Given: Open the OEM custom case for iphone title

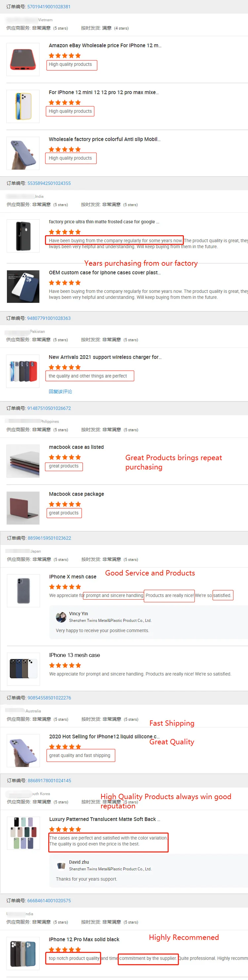Looking at the screenshot, I should 105,272.
